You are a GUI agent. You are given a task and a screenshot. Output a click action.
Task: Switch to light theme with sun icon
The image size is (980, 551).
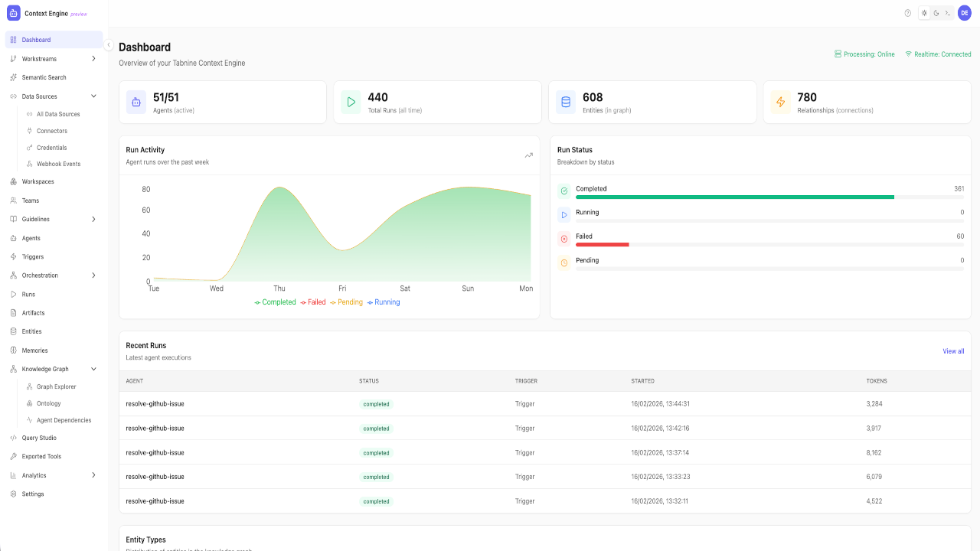924,13
